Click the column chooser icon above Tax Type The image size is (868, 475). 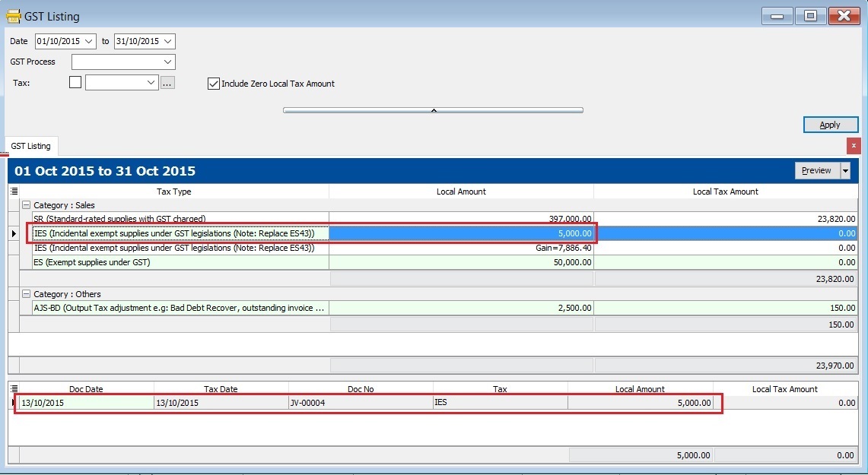pyautogui.click(x=15, y=192)
